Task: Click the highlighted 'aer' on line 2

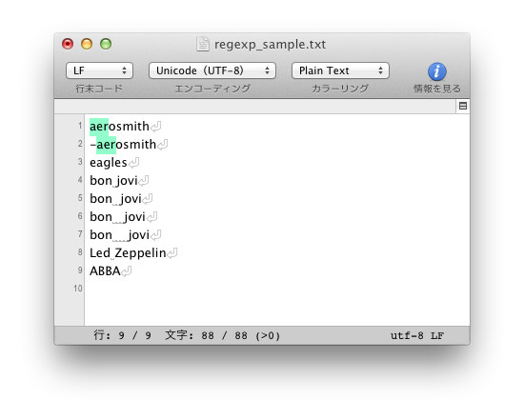Action: 106,145
